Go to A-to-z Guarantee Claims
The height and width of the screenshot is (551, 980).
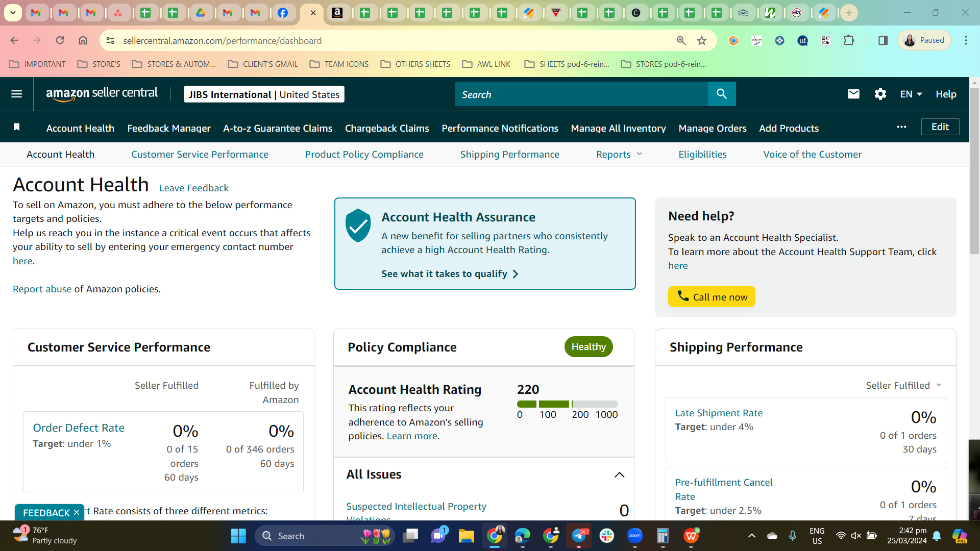point(278,128)
